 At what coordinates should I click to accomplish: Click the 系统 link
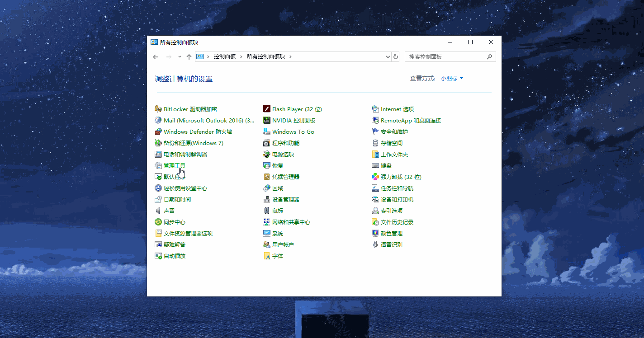coord(278,233)
